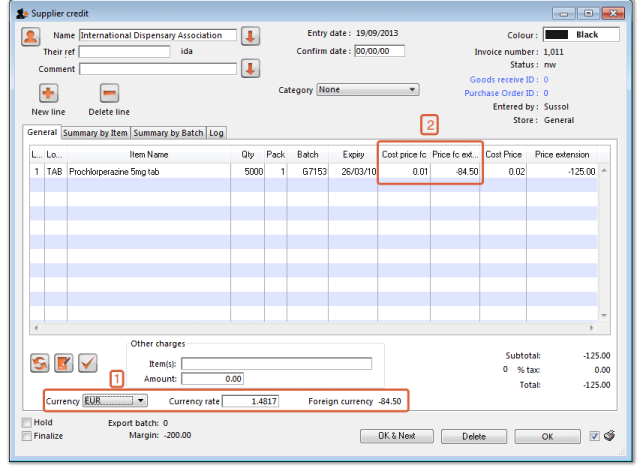Open the Currency EUR dropdown
This screenshot has height=471, width=643.
pos(114,401)
